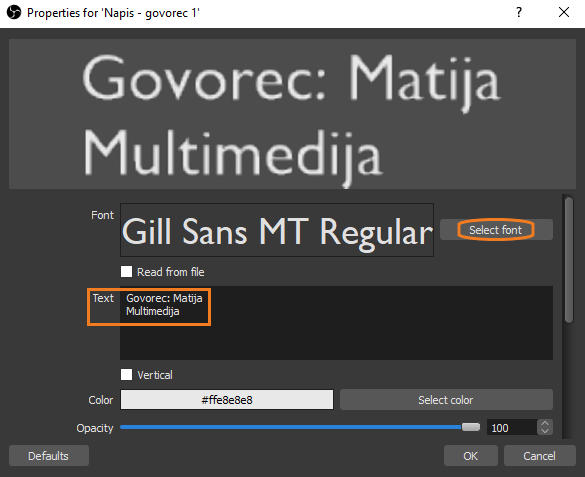
Task: Click the vertical scrollbar thumb
Action: point(569,260)
